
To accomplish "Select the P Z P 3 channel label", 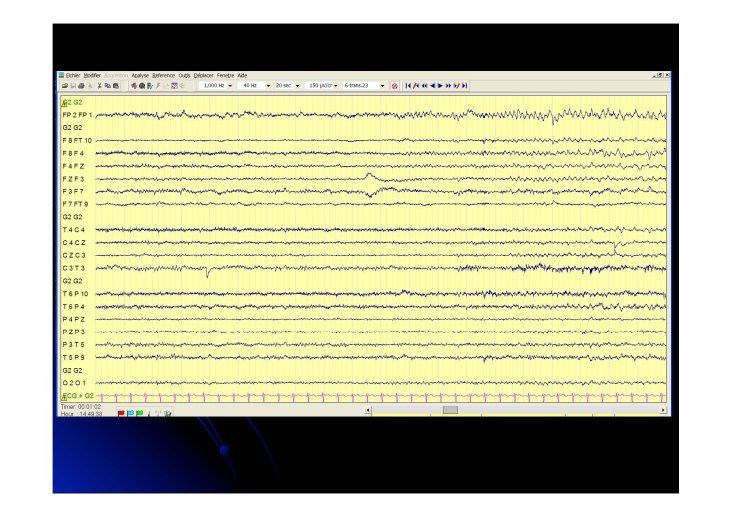I will coord(74,332).
